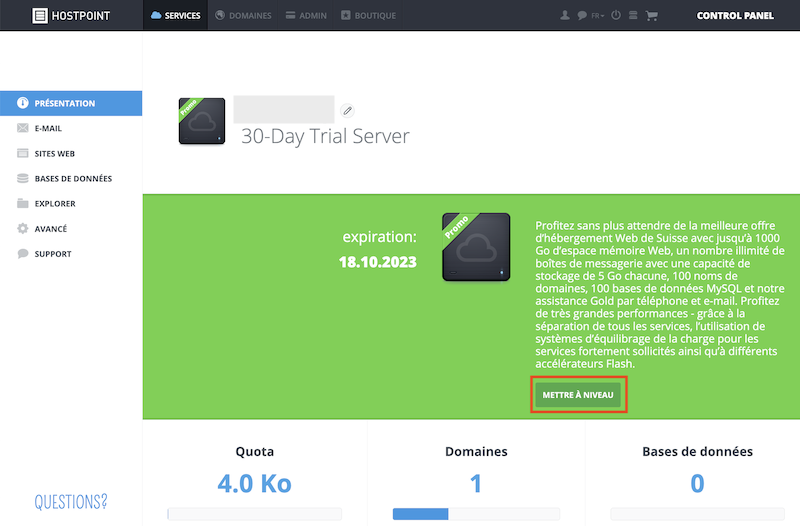Viewport: 800px width, 526px height.
Task: Click the Quota heading
Action: tap(255, 452)
